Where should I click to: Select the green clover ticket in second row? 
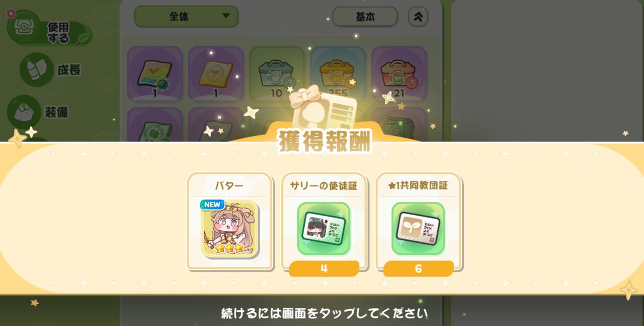155,125
